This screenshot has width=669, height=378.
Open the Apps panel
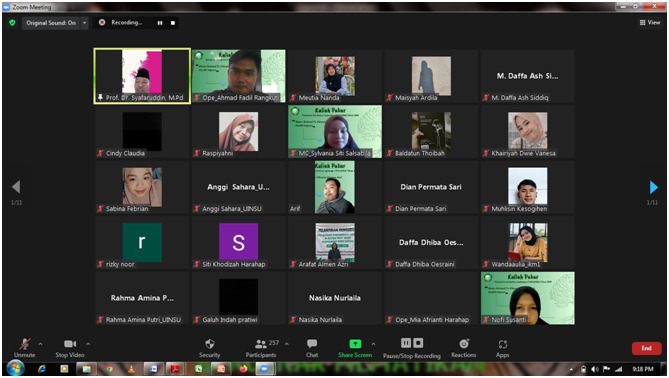(x=503, y=348)
